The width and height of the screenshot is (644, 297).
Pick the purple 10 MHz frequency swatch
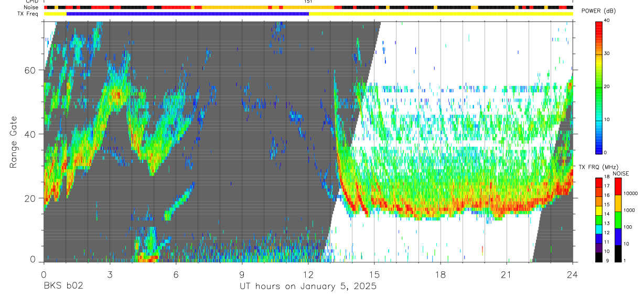[599, 248]
